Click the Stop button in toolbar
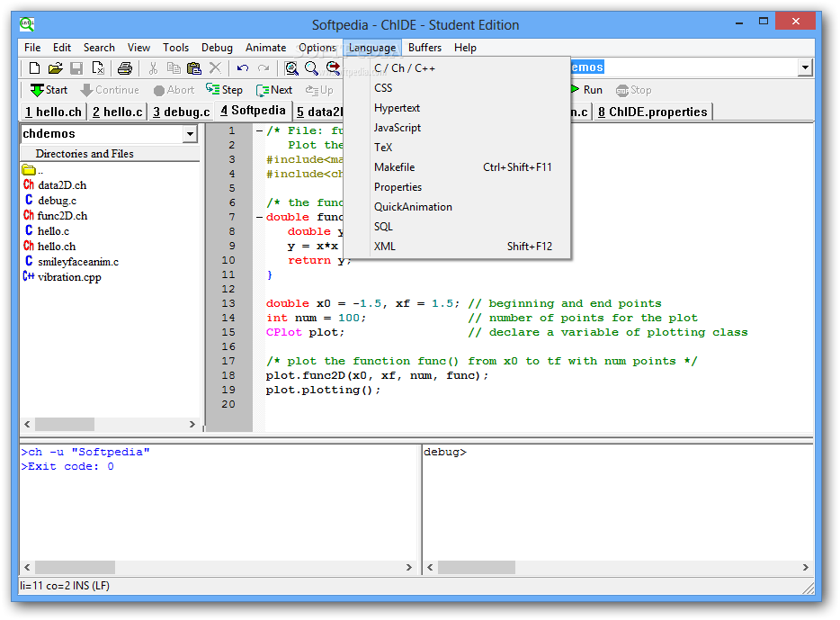 [x=634, y=90]
